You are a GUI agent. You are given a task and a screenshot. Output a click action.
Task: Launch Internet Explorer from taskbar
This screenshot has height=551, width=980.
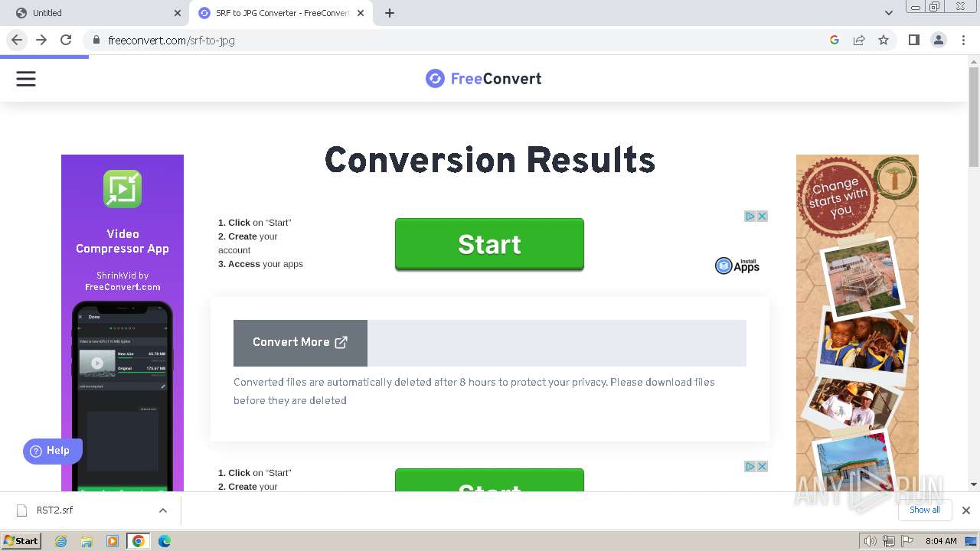[60, 541]
